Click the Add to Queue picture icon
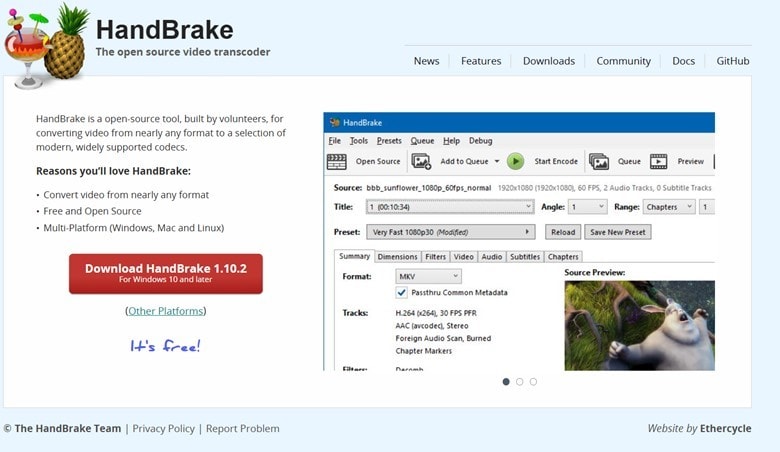This screenshot has width=780, height=452. (x=421, y=161)
